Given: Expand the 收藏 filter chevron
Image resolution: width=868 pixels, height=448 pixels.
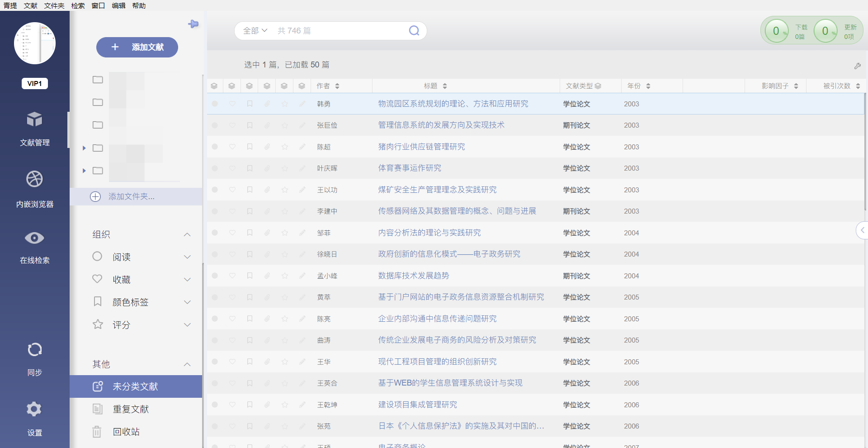Looking at the screenshot, I should (187, 280).
